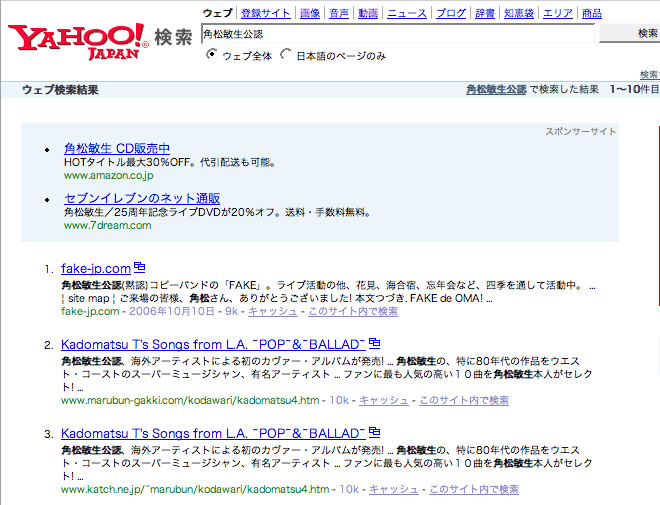Viewport: 660px width, 505px height.
Task: Open fake-jp.com result in new window icon
Action: click(x=140, y=268)
